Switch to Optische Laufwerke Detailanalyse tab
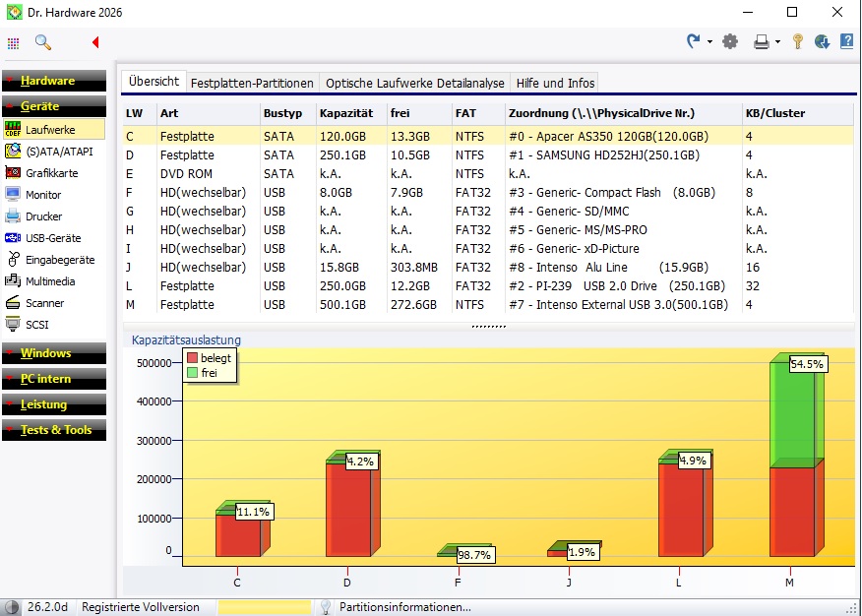862x616 pixels. pos(415,83)
